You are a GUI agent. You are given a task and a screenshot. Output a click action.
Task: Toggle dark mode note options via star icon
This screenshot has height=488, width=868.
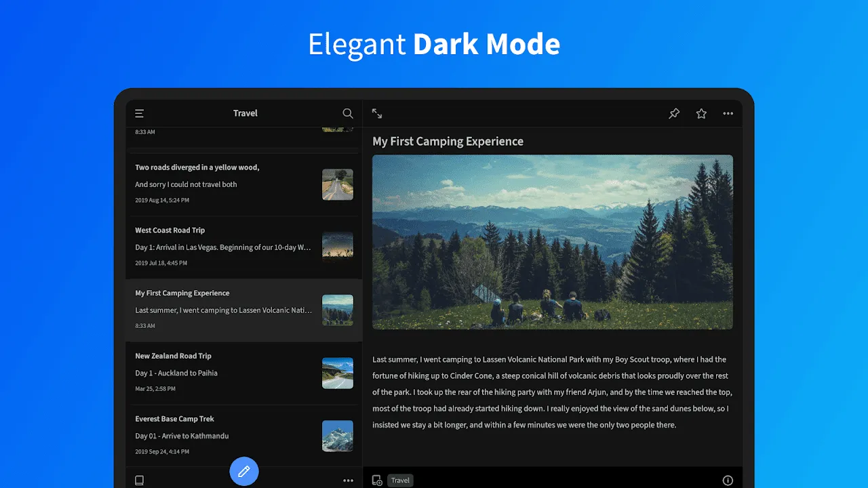coord(701,113)
